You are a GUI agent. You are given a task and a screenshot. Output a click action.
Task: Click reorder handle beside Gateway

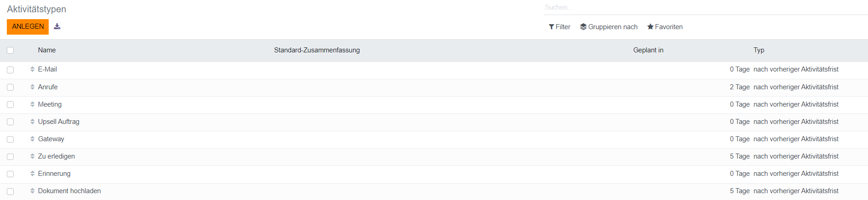point(32,139)
